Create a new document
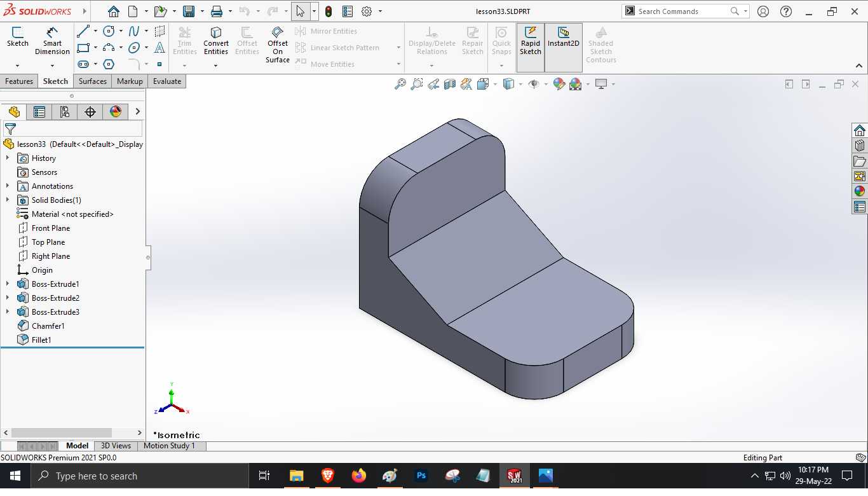 (x=133, y=11)
